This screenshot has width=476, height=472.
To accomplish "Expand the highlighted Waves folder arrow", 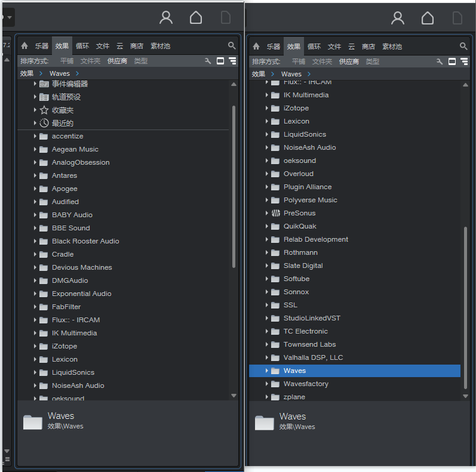I will (x=267, y=371).
